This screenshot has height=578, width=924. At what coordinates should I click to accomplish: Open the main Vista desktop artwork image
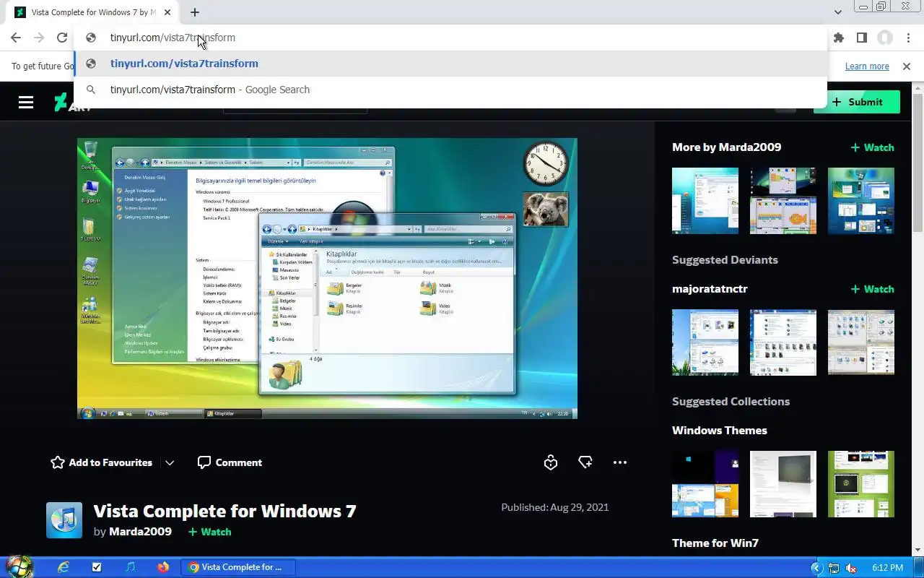327,278
